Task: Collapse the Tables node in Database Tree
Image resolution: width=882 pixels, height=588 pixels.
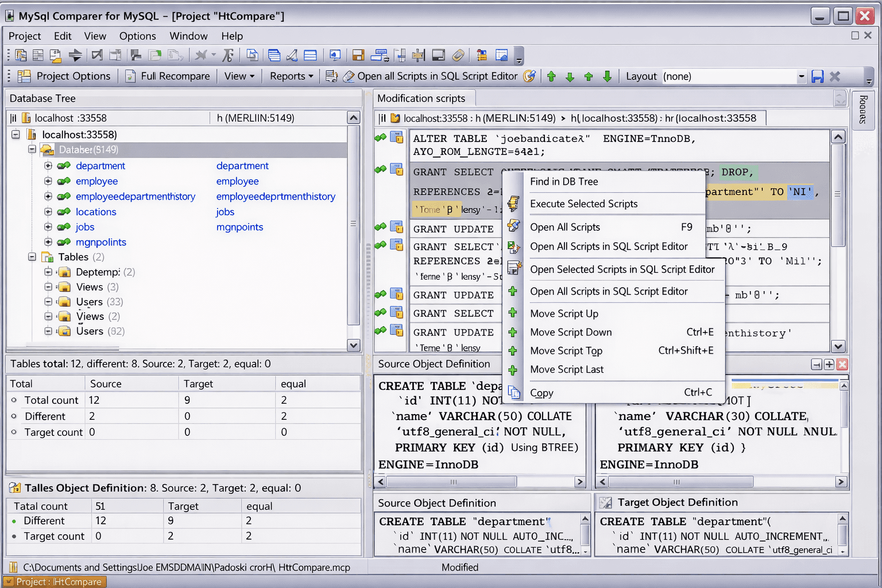Action: (x=32, y=257)
